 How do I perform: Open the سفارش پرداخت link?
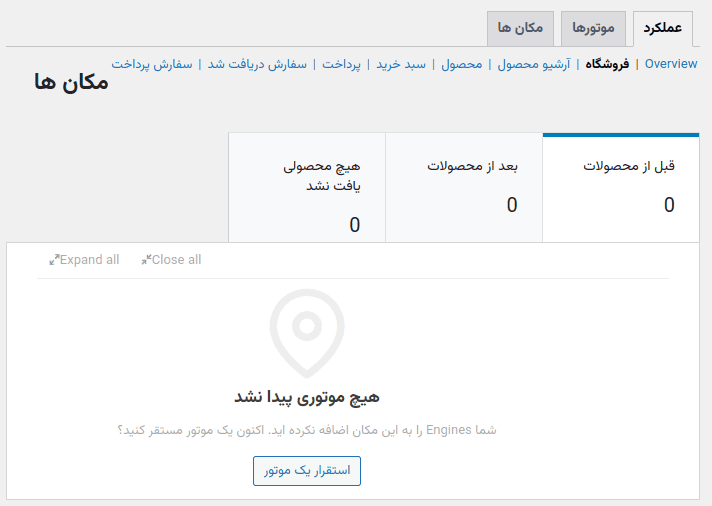152,64
